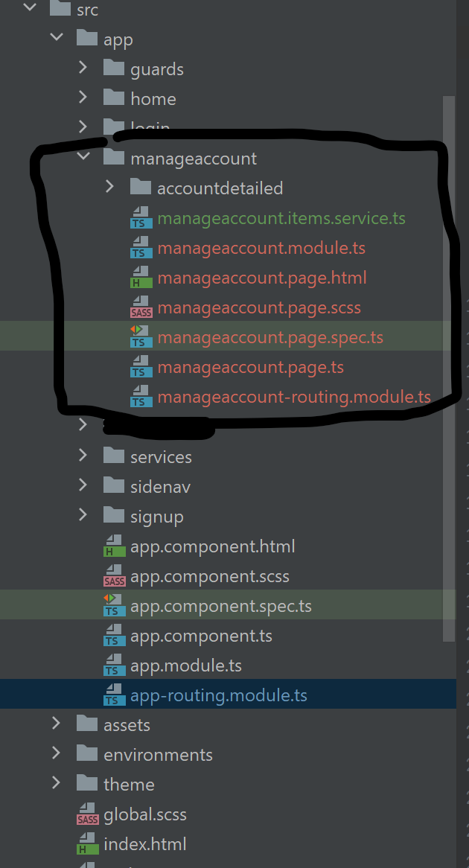Click SASS icon of app.component.scss

pos(115,575)
